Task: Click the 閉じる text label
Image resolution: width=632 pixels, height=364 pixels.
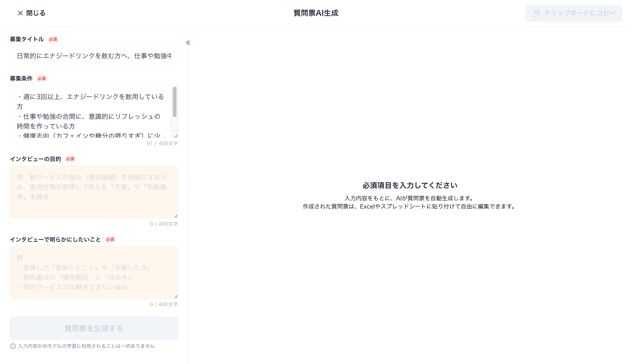Action: point(36,13)
